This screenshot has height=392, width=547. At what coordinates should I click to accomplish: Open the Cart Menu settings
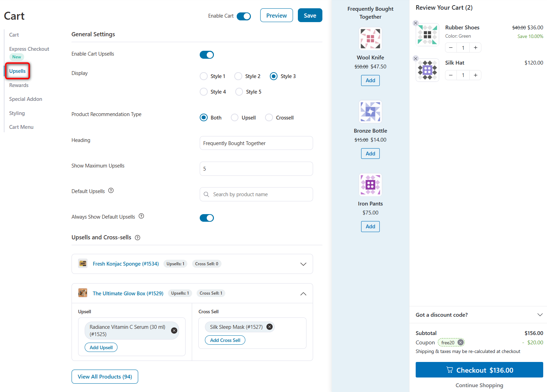tap(21, 127)
